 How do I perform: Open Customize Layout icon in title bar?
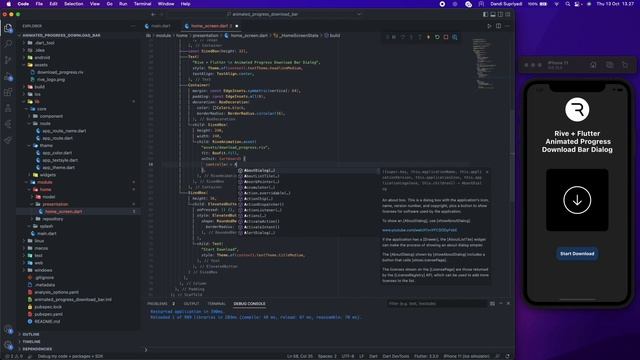508,14
